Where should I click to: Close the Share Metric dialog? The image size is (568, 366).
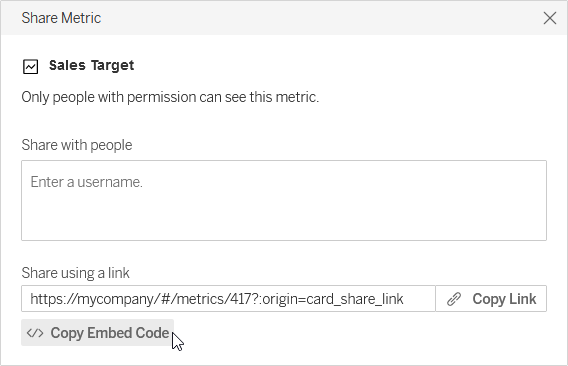(x=550, y=18)
